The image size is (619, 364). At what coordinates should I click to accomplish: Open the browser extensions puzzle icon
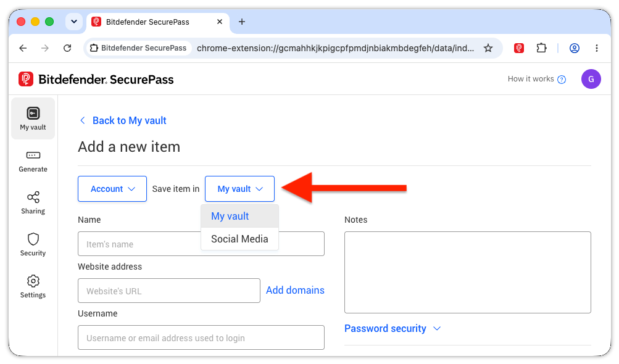click(x=541, y=48)
